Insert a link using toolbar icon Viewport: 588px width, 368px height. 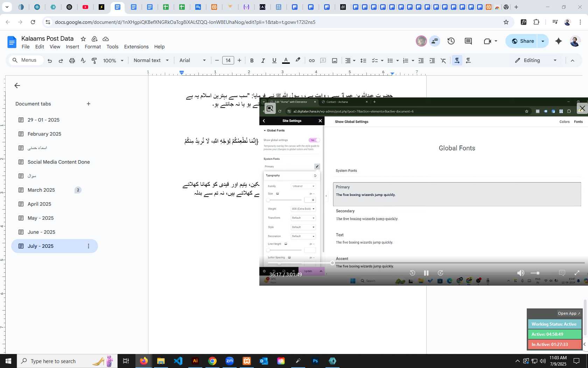tap(311, 61)
